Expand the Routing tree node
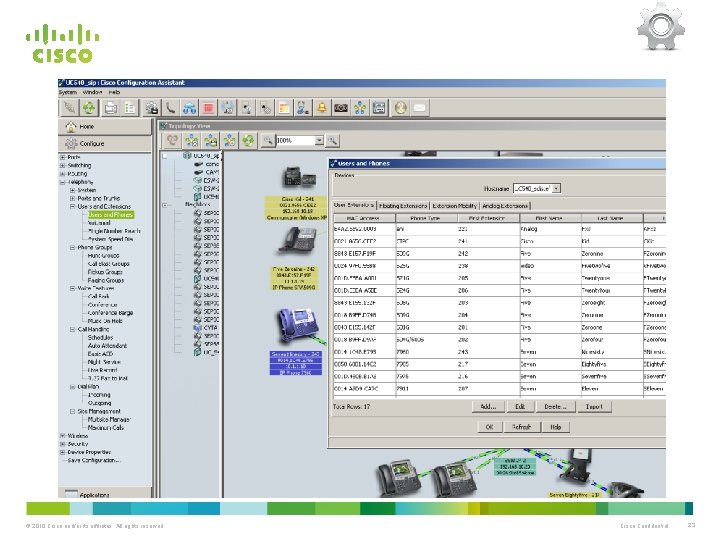The width and height of the screenshot is (720, 540). click(62, 174)
